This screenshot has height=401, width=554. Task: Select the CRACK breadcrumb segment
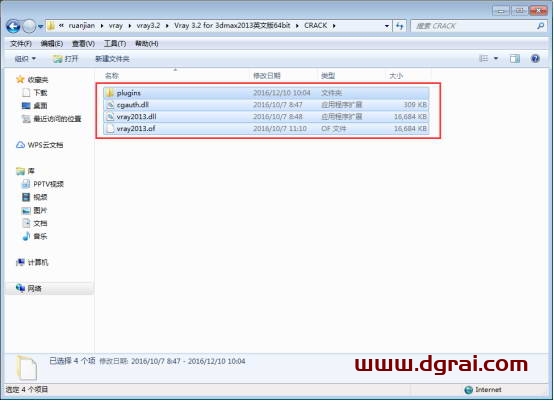point(316,26)
